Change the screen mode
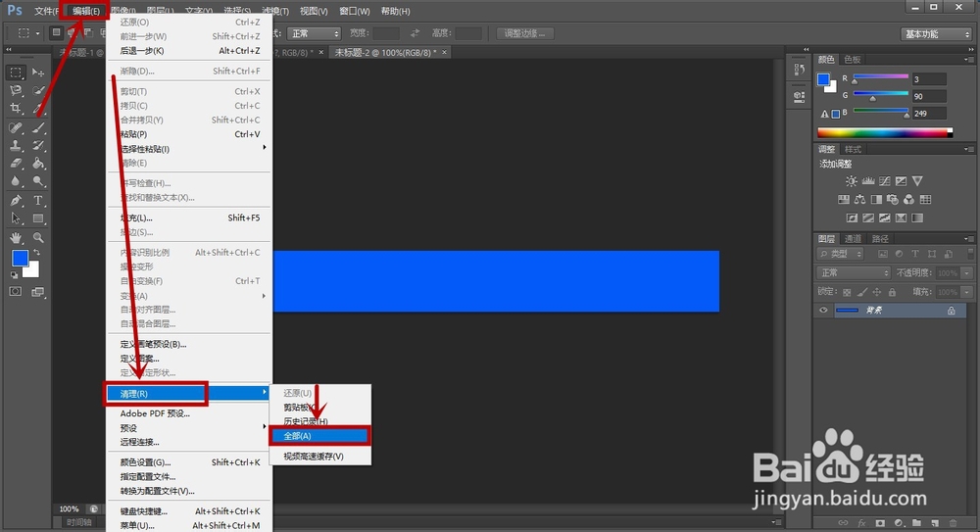This screenshot has height=532, width=980. [38, 292]
